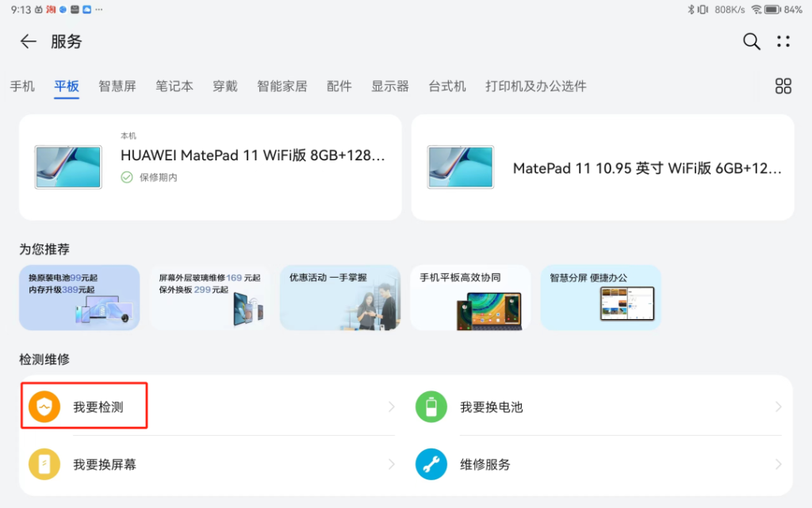The width and height of the screenshot is (812, 508).
Task: Open the 智慧分屏 便捷办公 promo card
Action: click(601, 298)
